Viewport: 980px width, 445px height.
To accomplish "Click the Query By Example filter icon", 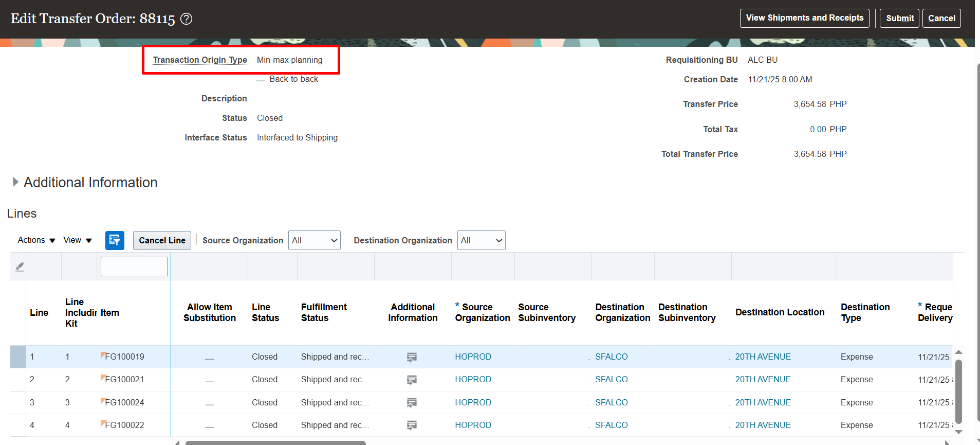I will tap(115, 240).
